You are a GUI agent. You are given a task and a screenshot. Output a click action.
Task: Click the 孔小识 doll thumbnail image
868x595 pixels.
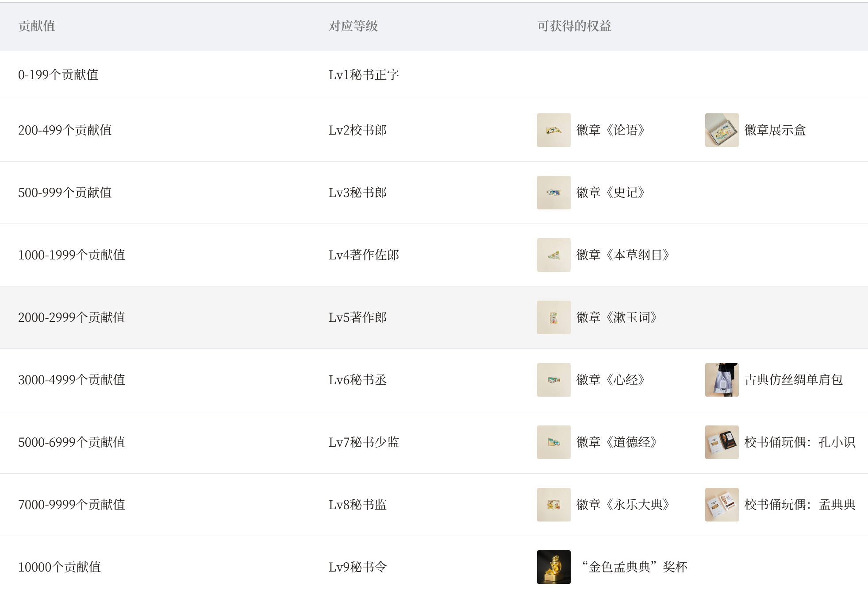722,442
